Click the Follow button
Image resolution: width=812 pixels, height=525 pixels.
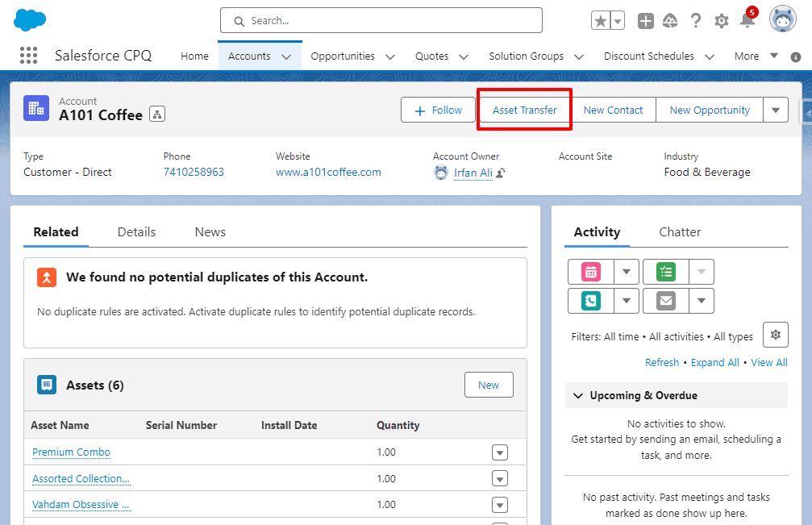pos(438,110)
